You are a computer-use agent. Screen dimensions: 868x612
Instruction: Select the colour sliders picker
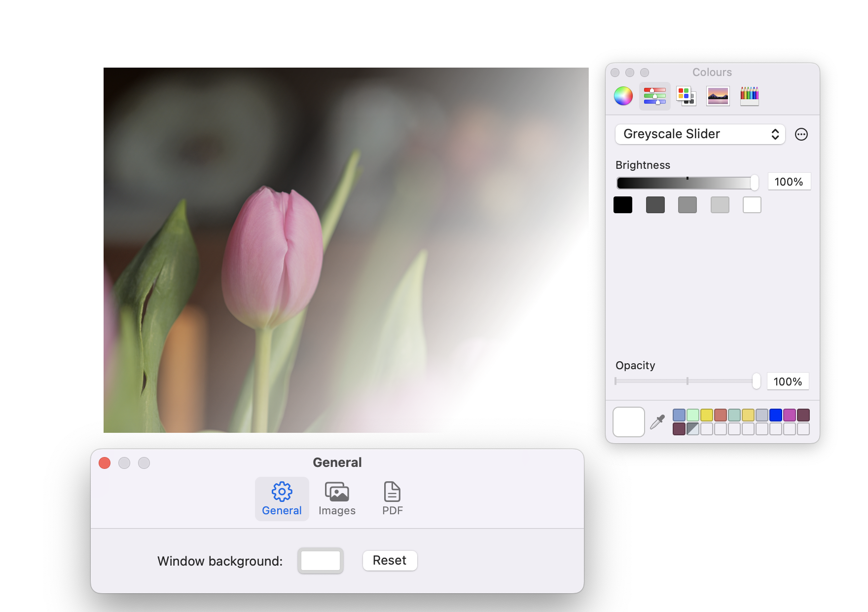coord(655,96)
